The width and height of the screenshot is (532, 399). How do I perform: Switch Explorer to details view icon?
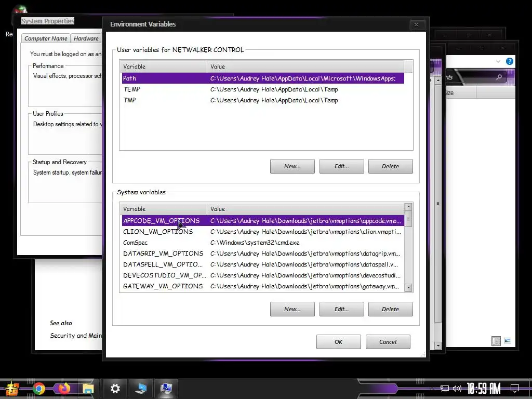496,341
